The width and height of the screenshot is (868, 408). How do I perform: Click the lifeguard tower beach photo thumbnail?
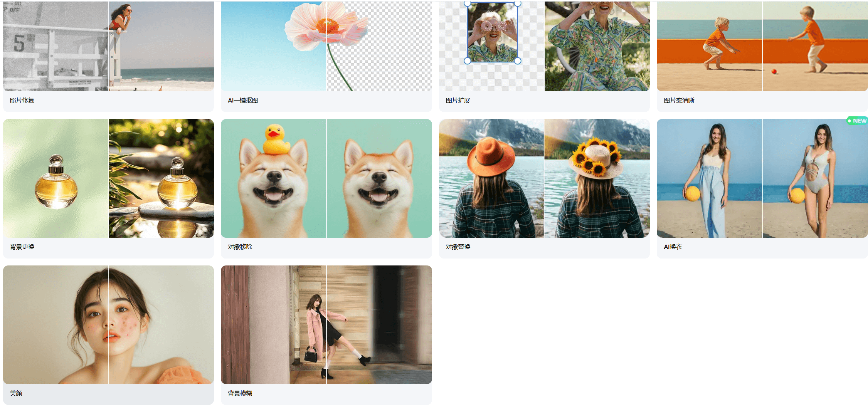pyautogui.click(x=108, y=46)
